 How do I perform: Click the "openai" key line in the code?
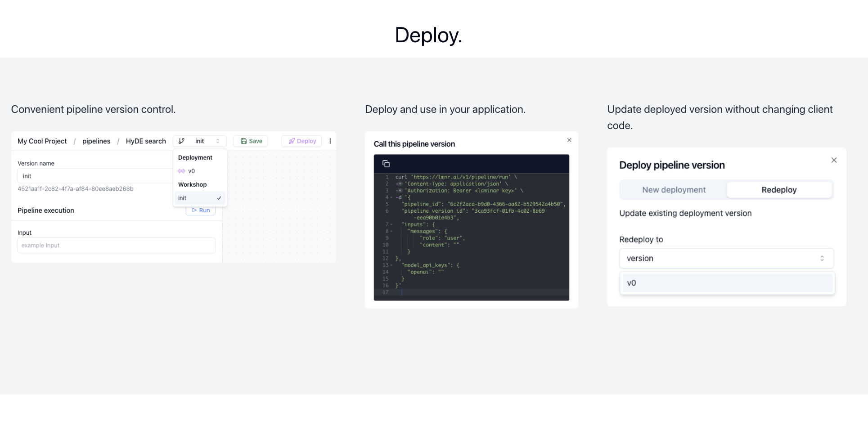point(426,272)
